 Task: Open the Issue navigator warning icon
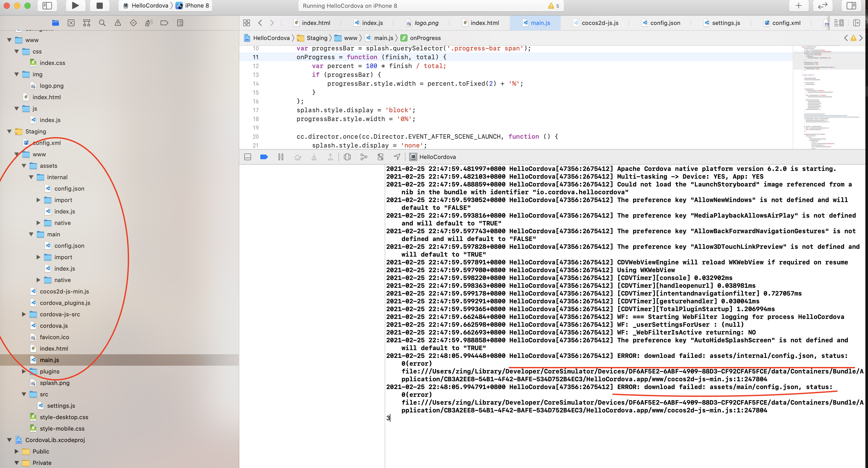coord(118,23)
